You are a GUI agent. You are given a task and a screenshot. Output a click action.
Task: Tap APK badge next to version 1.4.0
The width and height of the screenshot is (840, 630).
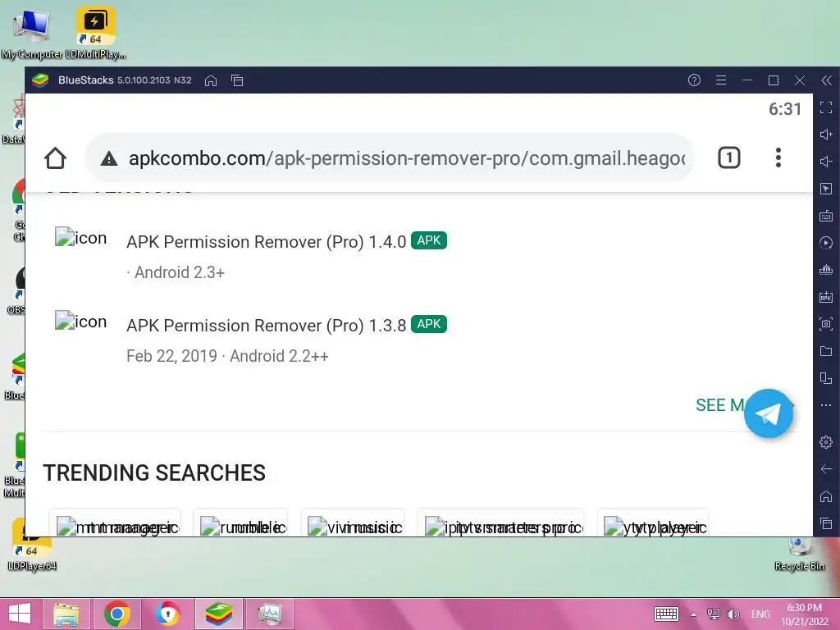(428, 240)
